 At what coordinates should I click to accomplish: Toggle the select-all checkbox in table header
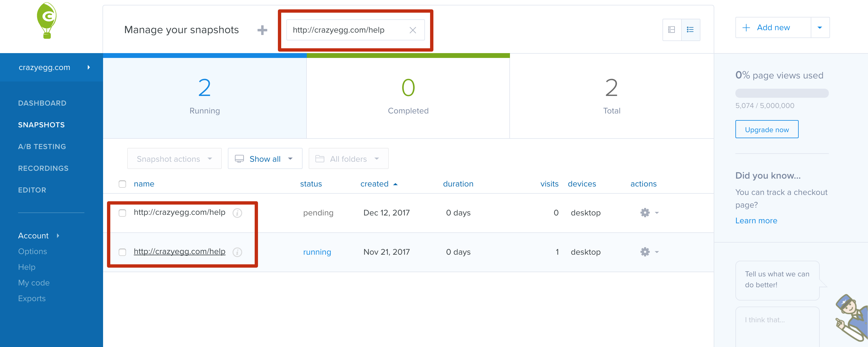tap(122, 184)
